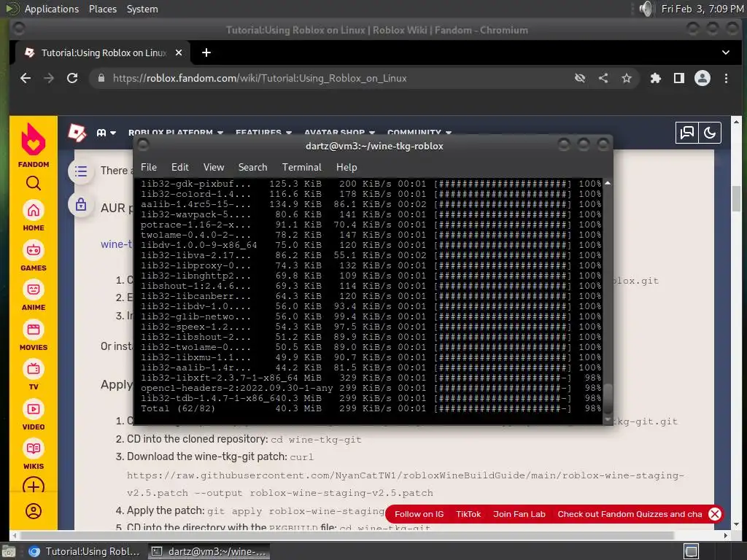Open the Places menu
Image resolution: width=747 pixels, height=560 pixels.
coord(103,9)
